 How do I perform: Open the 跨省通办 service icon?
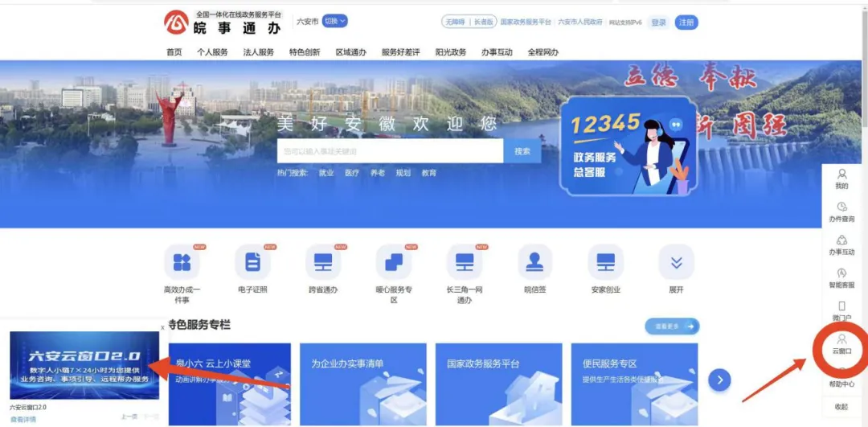click(x=323, y=262)
